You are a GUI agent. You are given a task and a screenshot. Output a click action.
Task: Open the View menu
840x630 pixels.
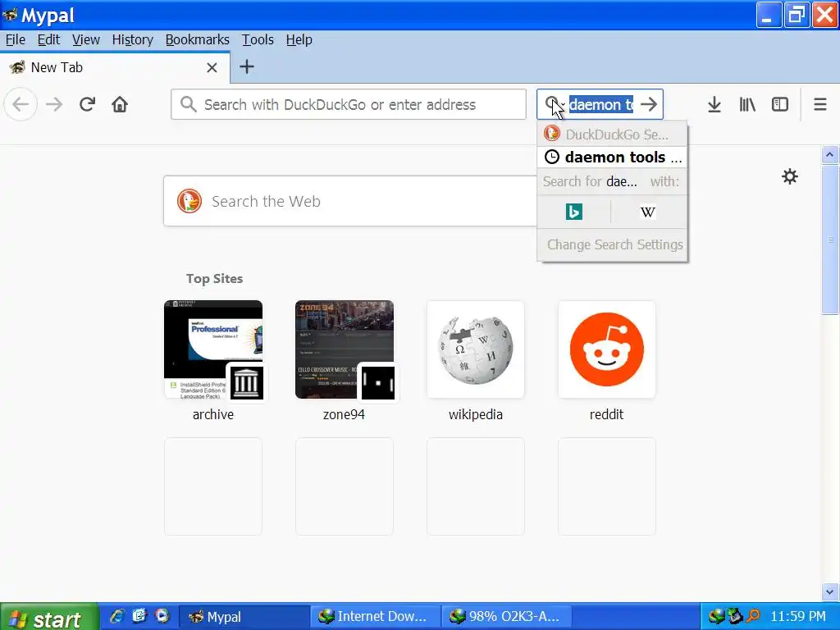point(85,39)
